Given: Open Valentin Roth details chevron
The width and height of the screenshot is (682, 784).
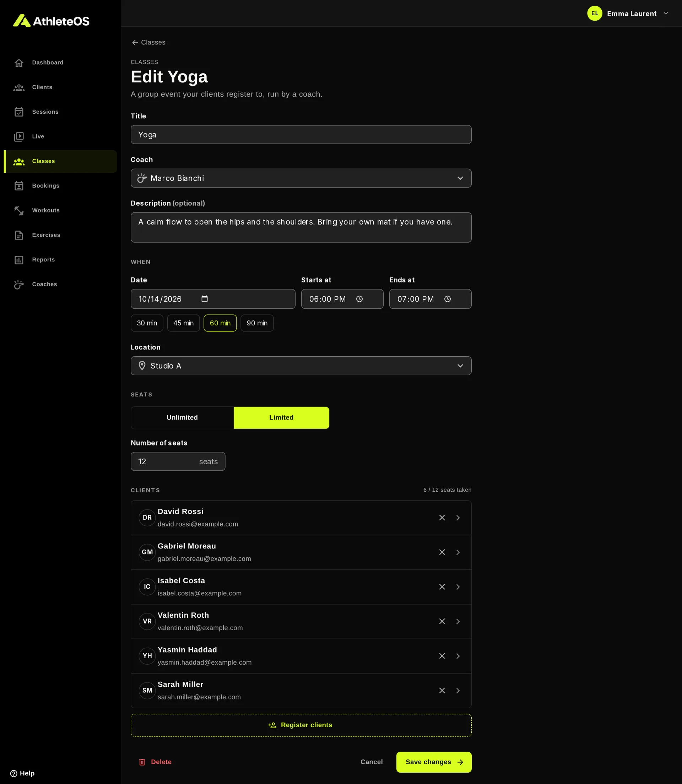Looking at the screenshot, I should 458,622.
